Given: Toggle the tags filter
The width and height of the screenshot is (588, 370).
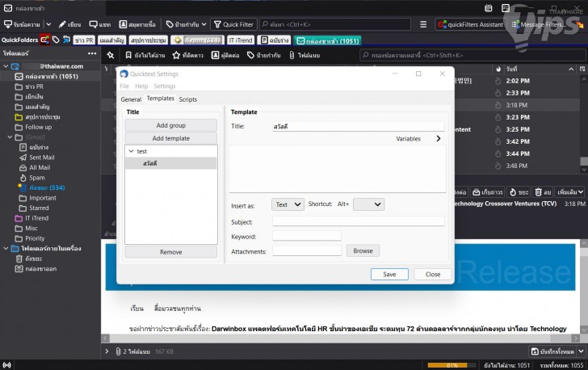Looking at the screenshot, I should pyautogui.click(x=263, y=55).
